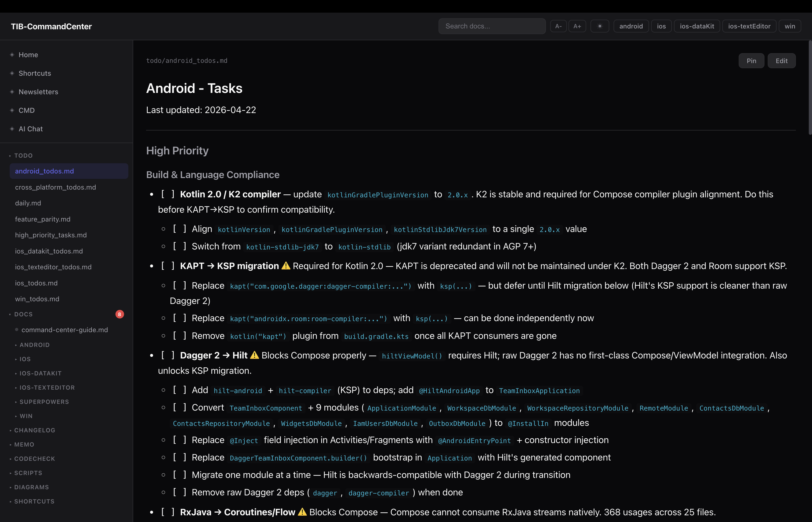This screenshot has height=522, width=812.
Task: Check the KAPT → KSP migration task
Action: [x=168, y=266]
